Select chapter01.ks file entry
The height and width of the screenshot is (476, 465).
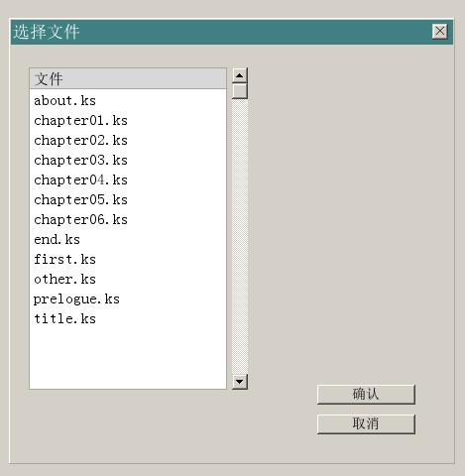pos(128,120)
